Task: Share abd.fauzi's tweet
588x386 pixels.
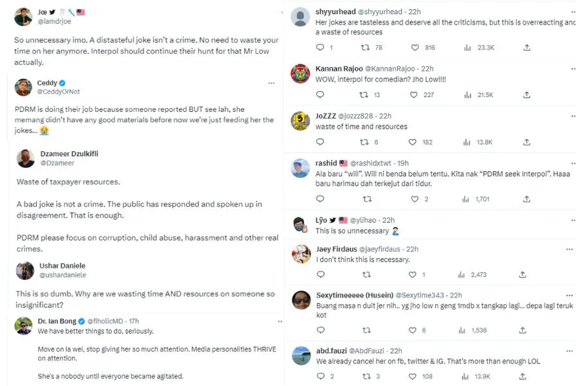Action: (x=527, y=376)
